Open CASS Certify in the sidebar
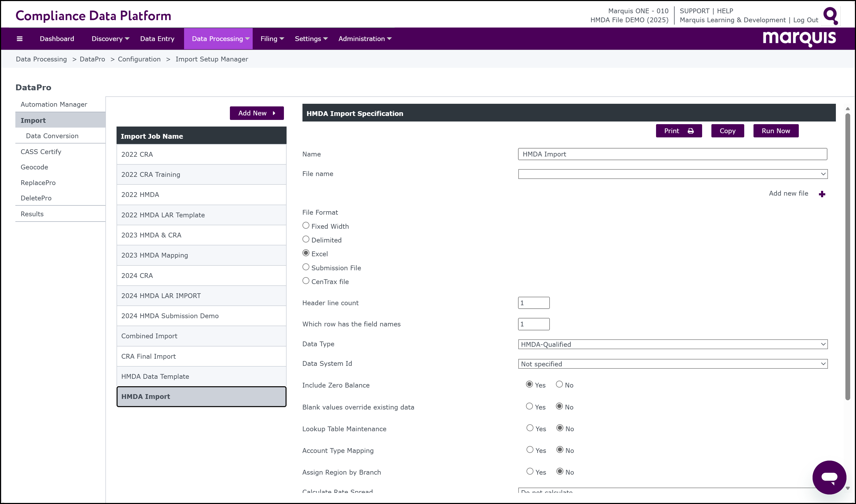This screenshot has width=856, height=504. 41,152
